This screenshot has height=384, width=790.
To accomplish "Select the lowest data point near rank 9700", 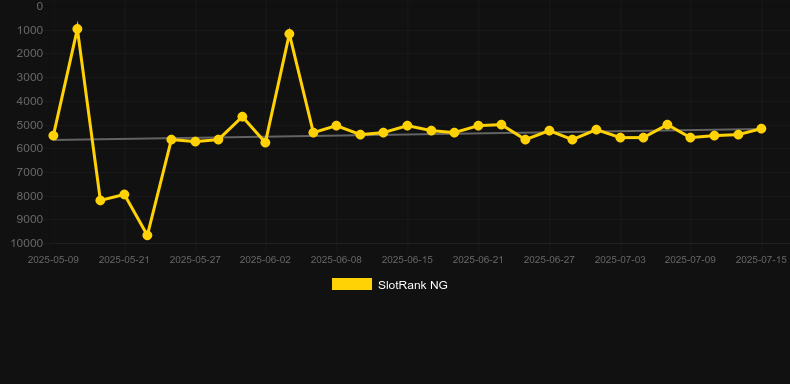I will click(x=147, y=235).
